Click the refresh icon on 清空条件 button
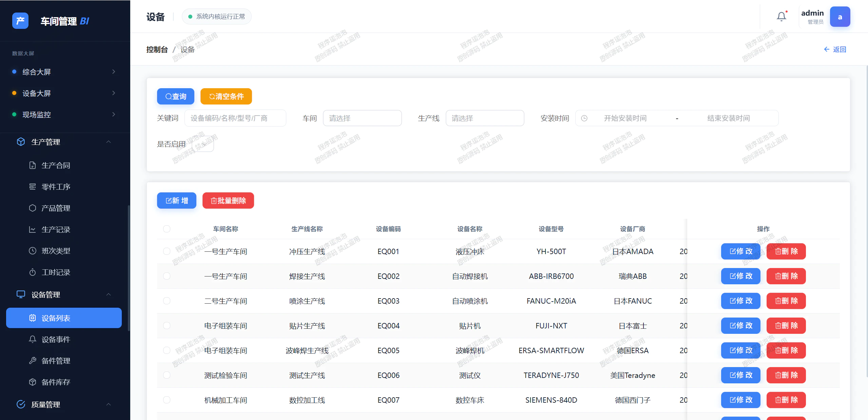 pyautogui.click(x=212, y=97)
